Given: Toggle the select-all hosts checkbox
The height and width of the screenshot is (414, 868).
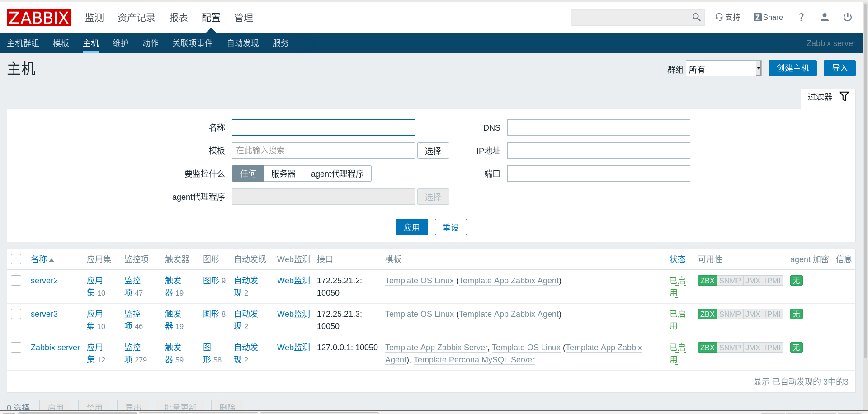Looking at the screenshot, I should coord(16,259).
